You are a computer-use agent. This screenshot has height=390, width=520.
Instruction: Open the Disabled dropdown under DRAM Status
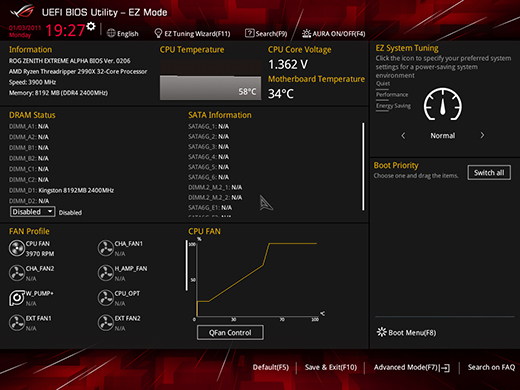point(32,212)
